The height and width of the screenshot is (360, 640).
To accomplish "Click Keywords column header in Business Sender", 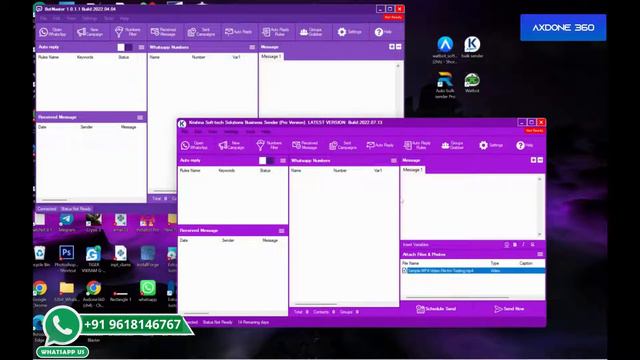I will (x=227, y=171).
